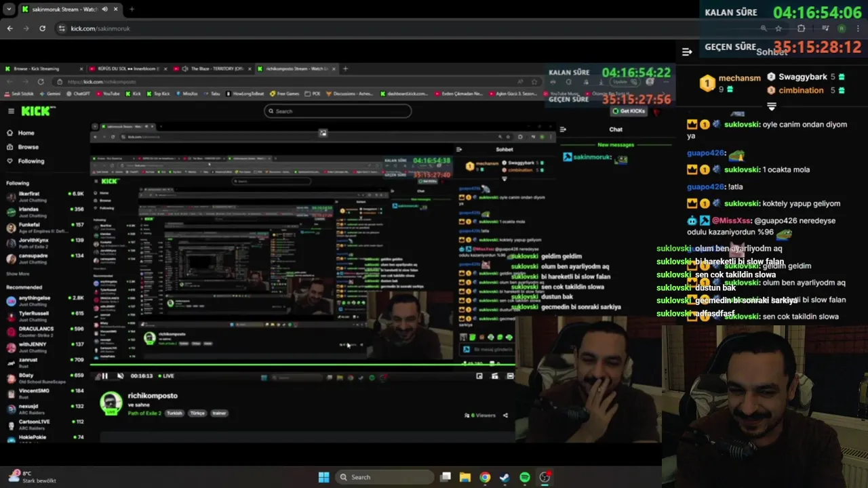Open the Path of Exile 2 category link
Screen dimensions: 868x488
(x=146, y=413)
